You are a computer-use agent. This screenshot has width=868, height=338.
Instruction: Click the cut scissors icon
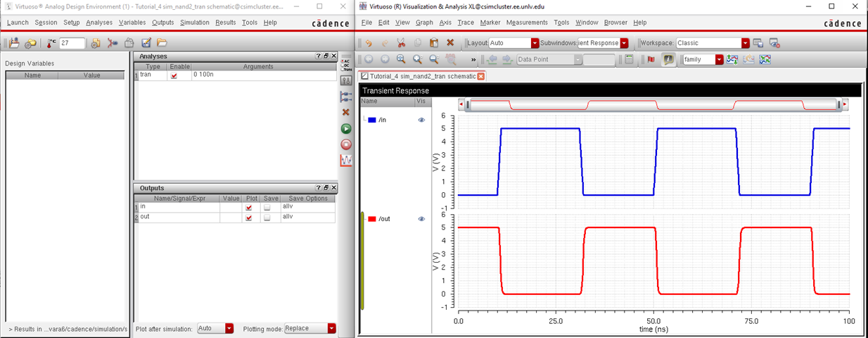click(401, 43)
